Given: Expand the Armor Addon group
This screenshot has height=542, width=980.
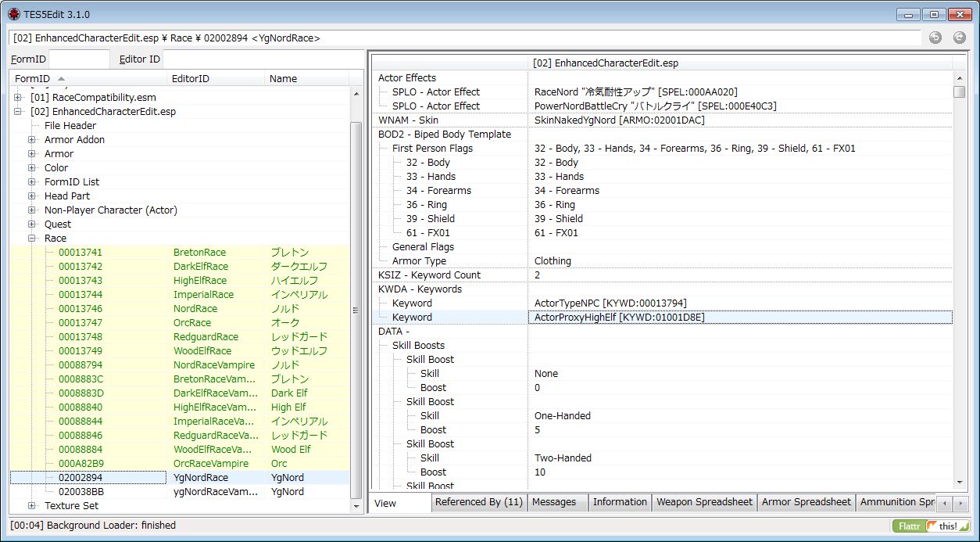Looking at the screenshot, I should click(x=32, y=140).
